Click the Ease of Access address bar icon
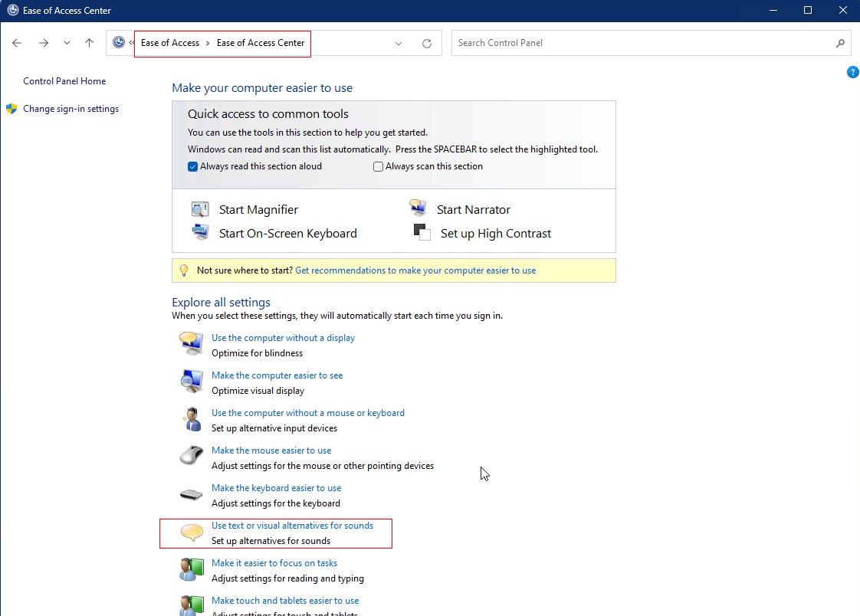Viewport: 860px width, 616px height. [x=119, y=42]
